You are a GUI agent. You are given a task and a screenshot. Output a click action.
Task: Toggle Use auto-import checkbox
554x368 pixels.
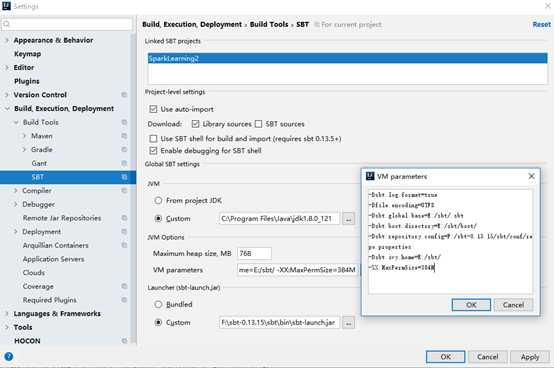(x=153, y=109)
